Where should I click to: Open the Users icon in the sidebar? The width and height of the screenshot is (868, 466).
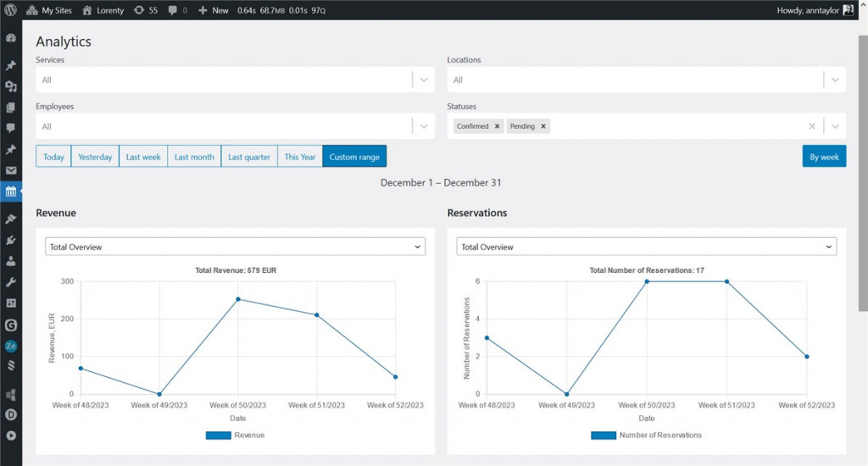click(11, 262)
